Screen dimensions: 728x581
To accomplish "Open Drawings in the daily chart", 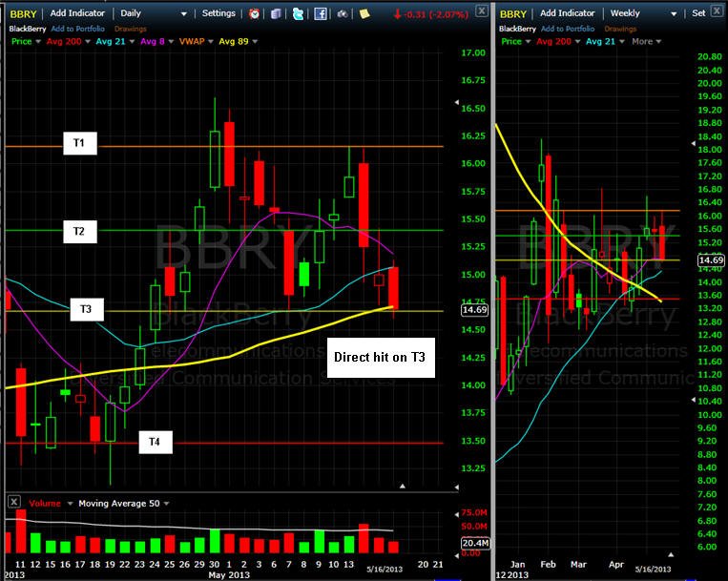I will pyautogui.click(x=131, y=29).
